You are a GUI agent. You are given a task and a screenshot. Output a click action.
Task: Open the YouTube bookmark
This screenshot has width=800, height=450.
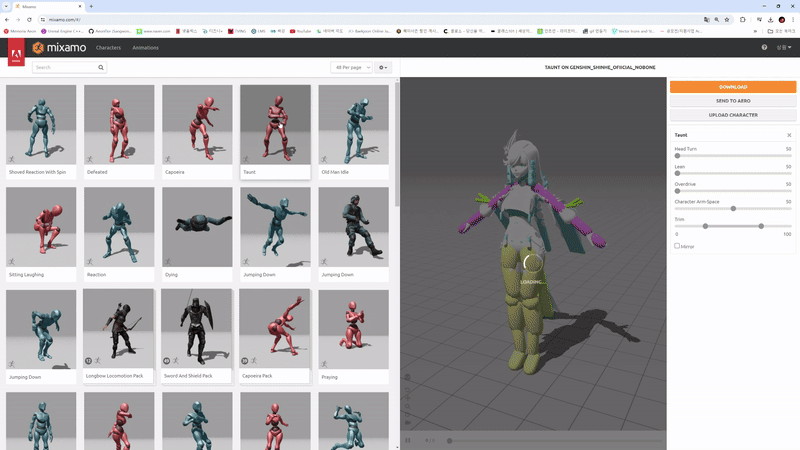[x=301, y=31]
